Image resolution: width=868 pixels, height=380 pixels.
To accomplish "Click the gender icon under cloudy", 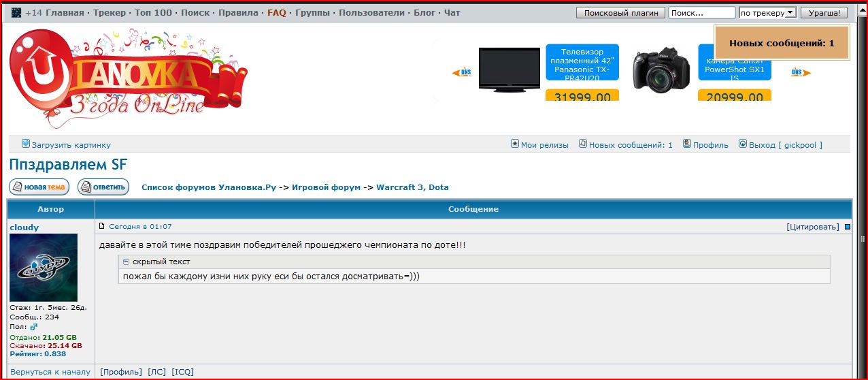I will point(33,327).
